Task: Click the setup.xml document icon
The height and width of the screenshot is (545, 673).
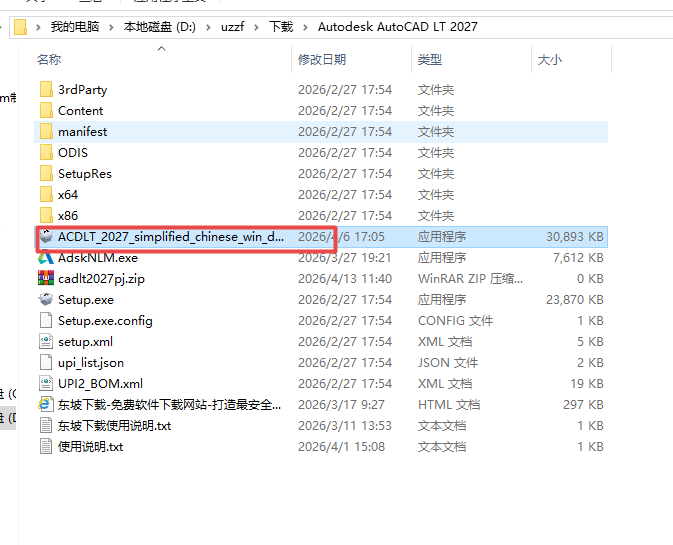Action: [46, 342]
